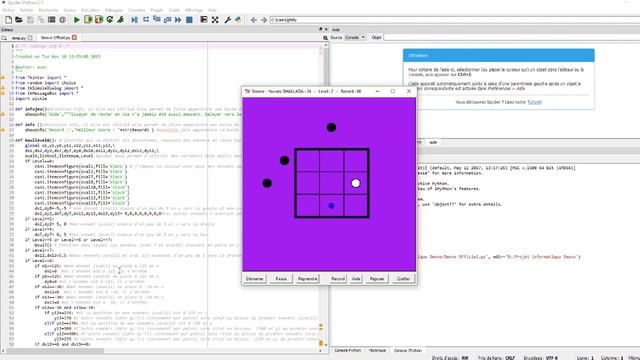This screenshot has height=360, width=640.
Task: Open the Consoles menu
Action: click(x=137, y=10)
